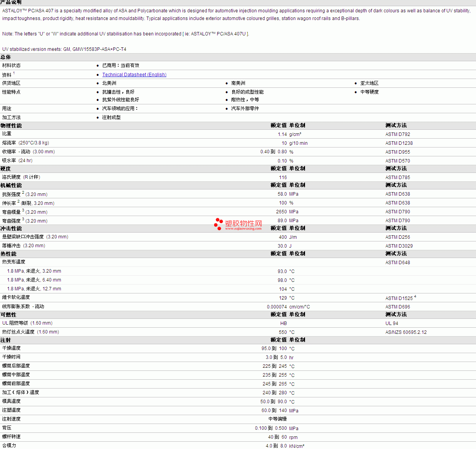Click the ASTM D785 test method
This screenshot has width=476, height=449.
398,178
